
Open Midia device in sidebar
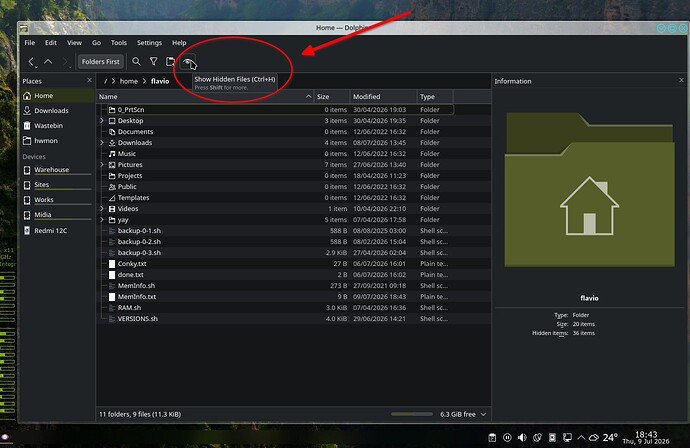pos(57,215)
